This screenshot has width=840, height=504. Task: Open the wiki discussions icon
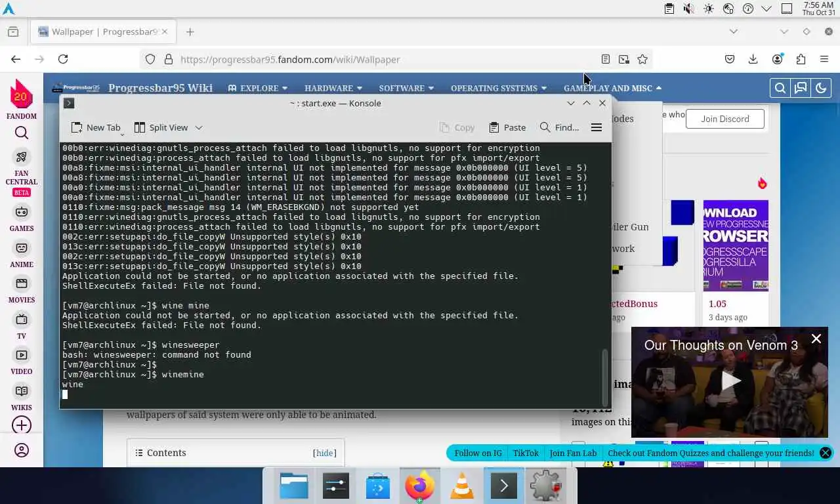(801, 88)
